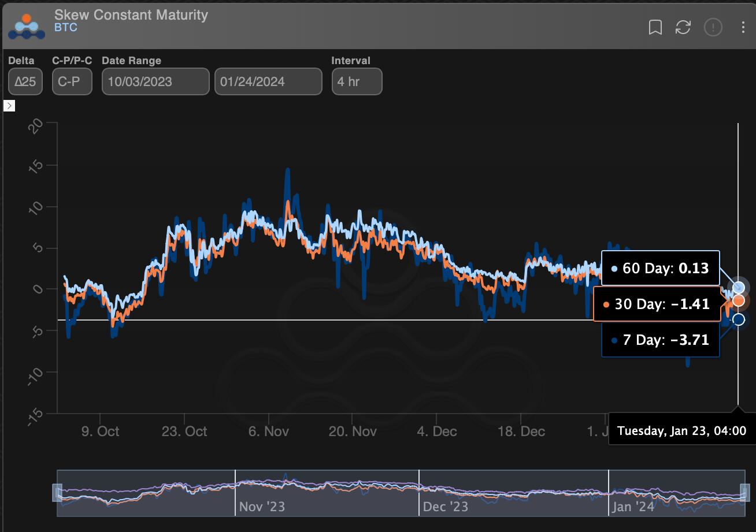Click the 6. Nov x-axis label
Screen dimensions: 756x532
coord(268,431)
